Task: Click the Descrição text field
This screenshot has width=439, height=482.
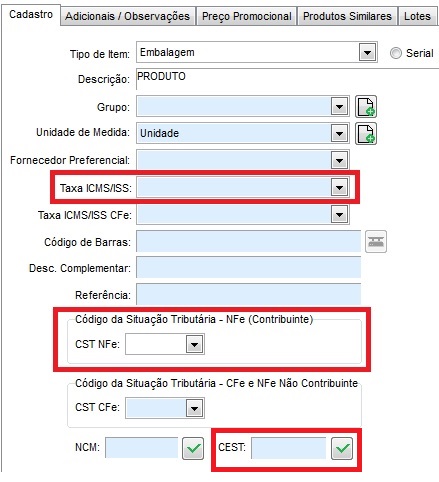Action: [287, 79]
